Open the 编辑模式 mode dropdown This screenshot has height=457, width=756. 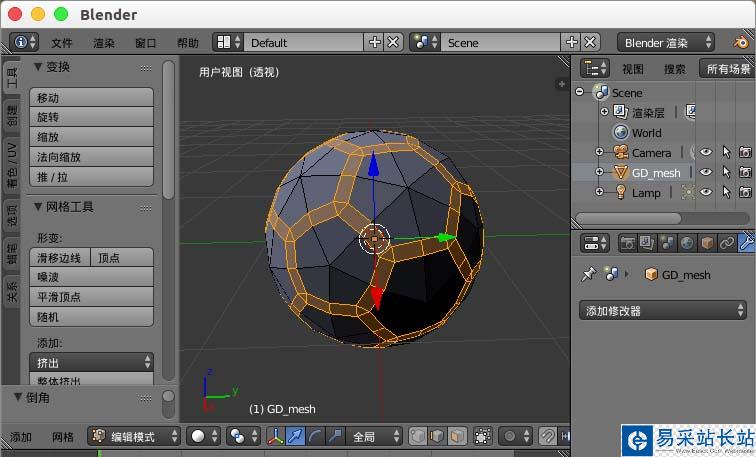134,436
